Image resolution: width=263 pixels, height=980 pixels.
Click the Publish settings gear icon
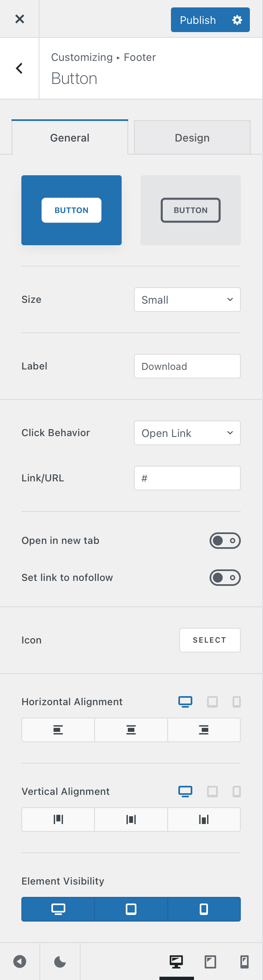(237, 20)
